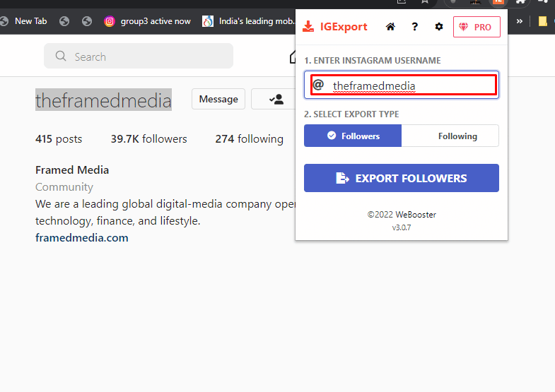Open the New Tab bookmark

click(31, 21)
